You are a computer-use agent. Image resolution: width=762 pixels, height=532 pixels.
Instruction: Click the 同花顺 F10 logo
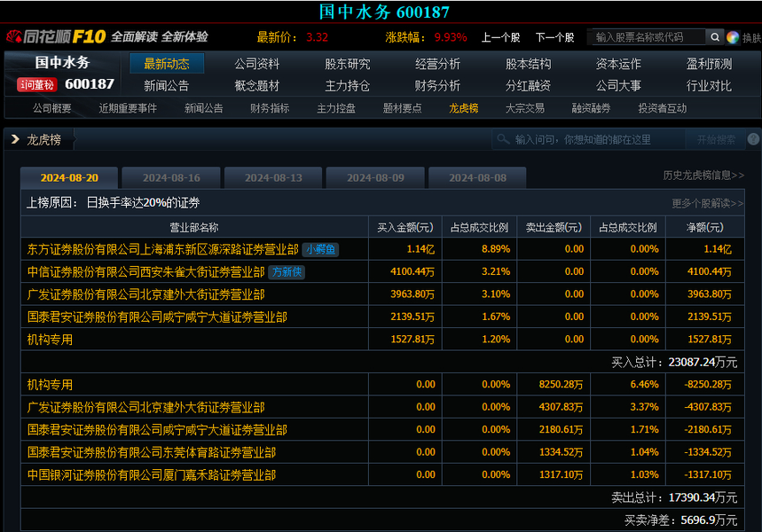tap(56, 36)
